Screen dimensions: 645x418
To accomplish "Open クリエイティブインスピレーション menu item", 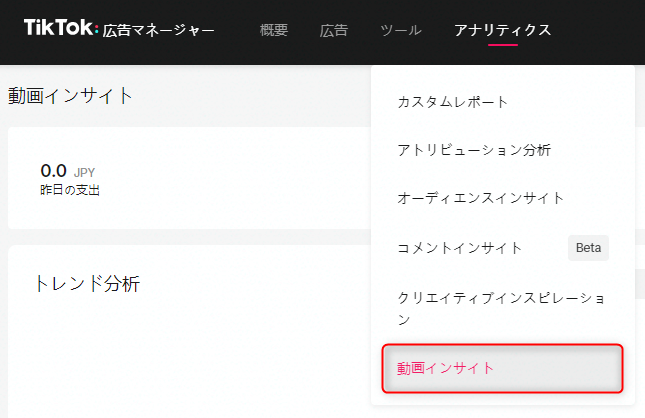I will click(501, 308).
